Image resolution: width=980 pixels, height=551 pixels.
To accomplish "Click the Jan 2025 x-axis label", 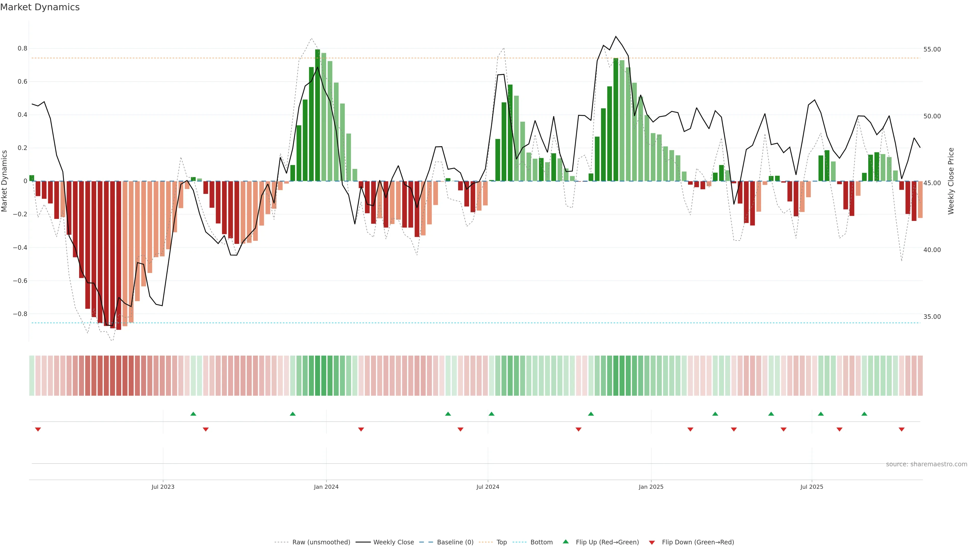I will point(651,487).
